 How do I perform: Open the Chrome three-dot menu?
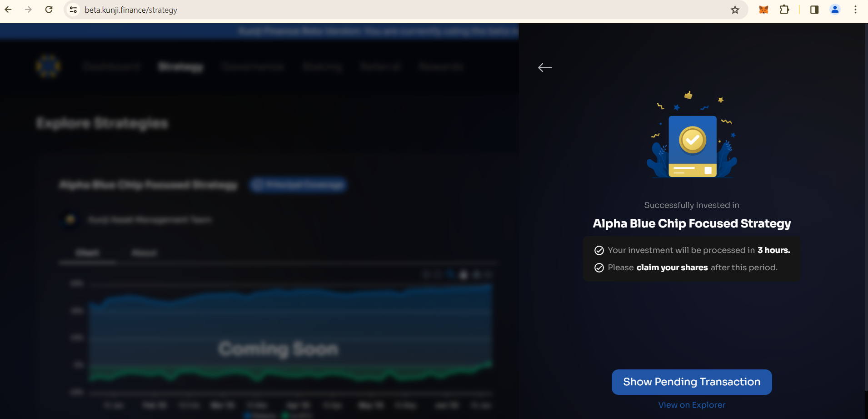pos(855,10)
